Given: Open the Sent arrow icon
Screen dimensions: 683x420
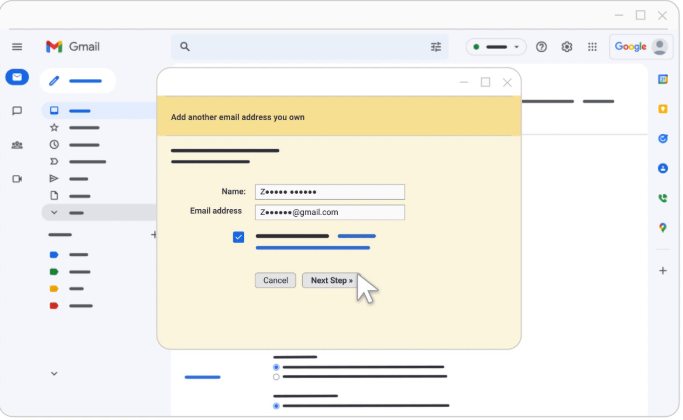Looking at the screenshot, I should click(x=54, y=178).
